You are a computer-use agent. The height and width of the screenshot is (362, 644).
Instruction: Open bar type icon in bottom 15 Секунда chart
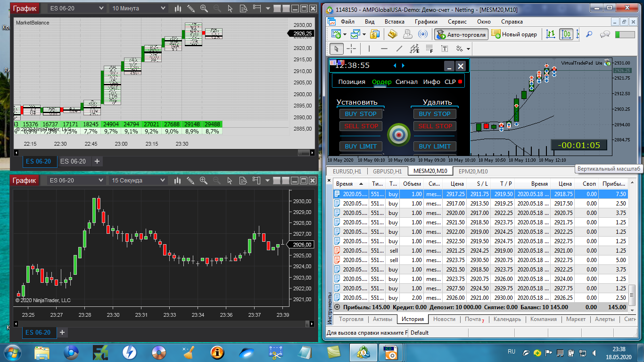click(x=178, y=181)
